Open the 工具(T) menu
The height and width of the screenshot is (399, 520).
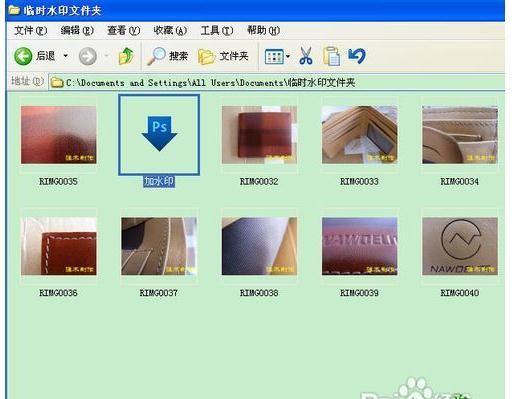pos(216,31)
